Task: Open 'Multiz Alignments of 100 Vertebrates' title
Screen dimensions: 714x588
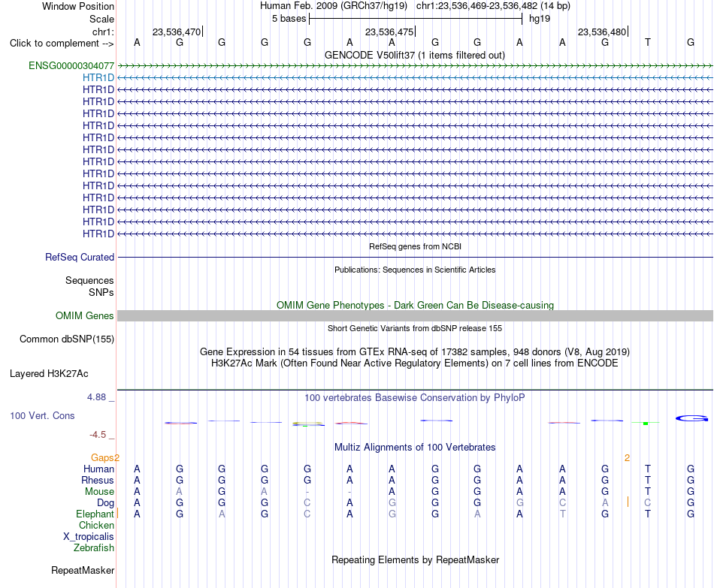Action: (415, 448)
